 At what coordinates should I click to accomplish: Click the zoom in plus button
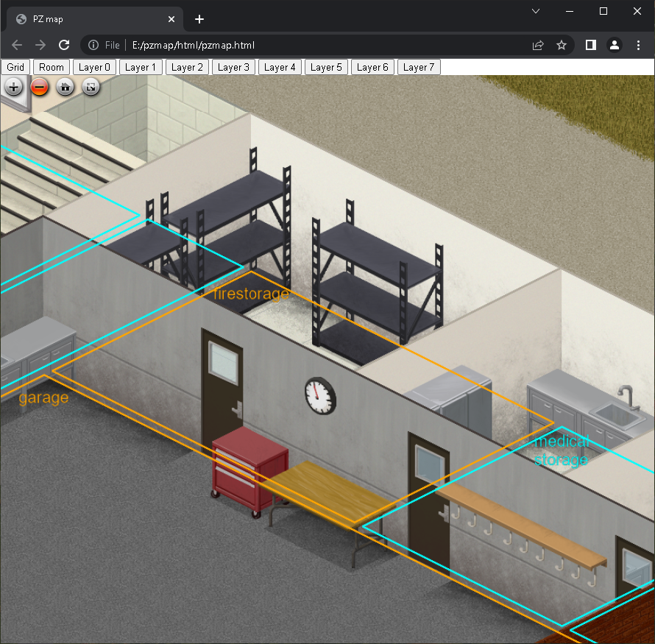click(x=14, y=88)
